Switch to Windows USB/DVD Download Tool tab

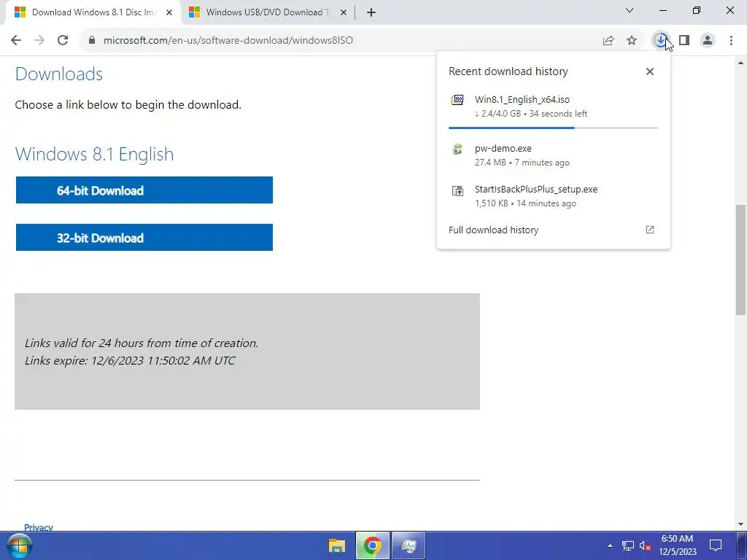pyautogui.click(x=268, y=12)
